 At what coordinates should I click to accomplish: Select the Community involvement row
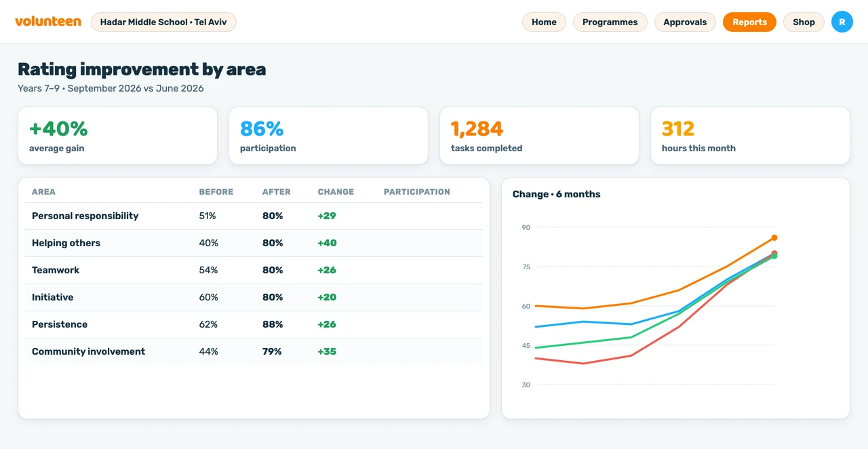254,351
